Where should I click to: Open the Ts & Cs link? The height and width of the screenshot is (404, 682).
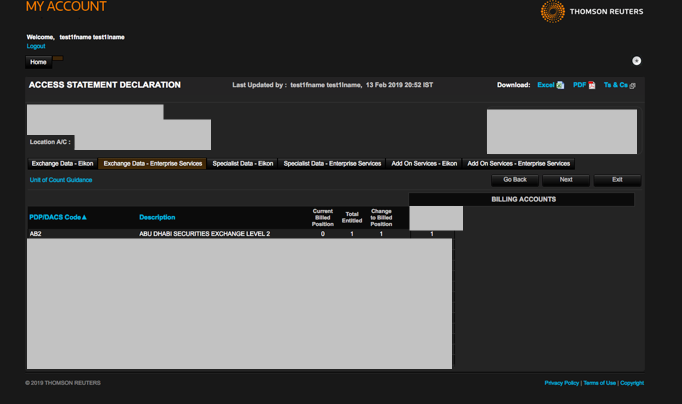click(x=615, y=85)
